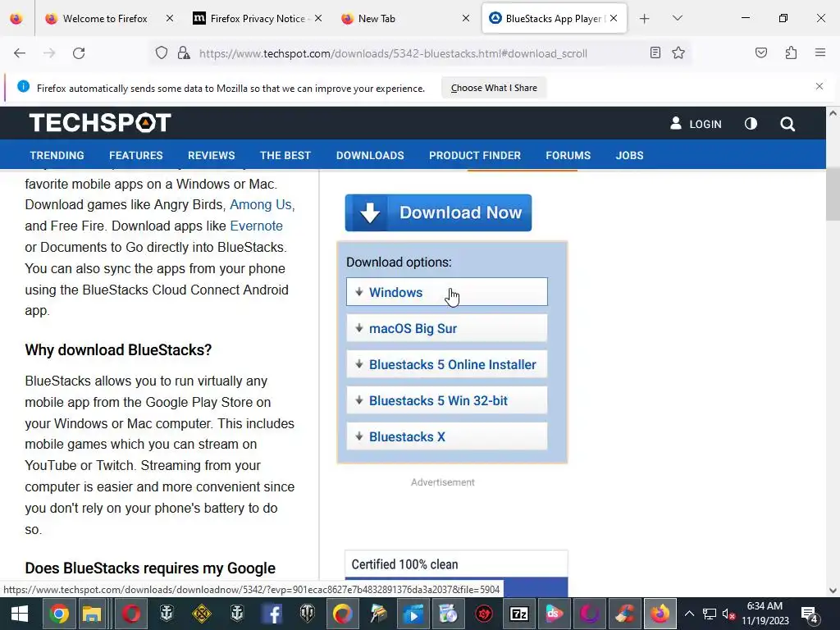Open a new tab with plus icon
This screenshot has width=840, height=630.
(645, 19)
